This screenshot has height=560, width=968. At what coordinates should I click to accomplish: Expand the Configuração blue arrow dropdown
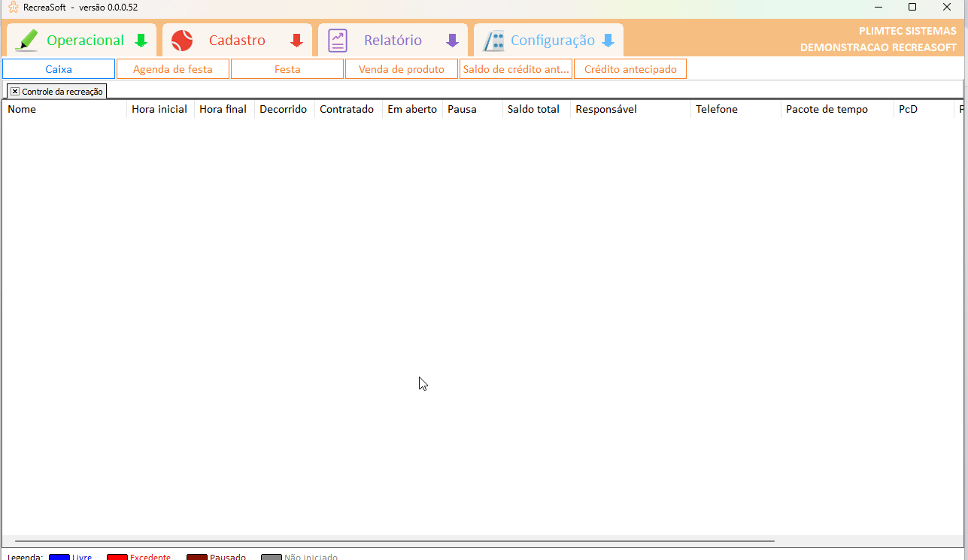(608, 41)
